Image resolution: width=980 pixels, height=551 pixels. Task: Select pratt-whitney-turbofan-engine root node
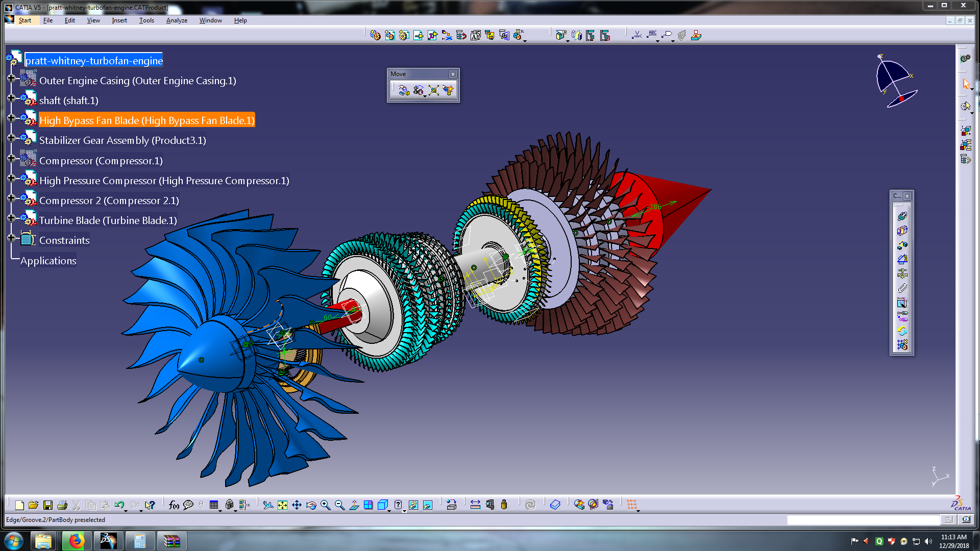(x=94, y=61)
